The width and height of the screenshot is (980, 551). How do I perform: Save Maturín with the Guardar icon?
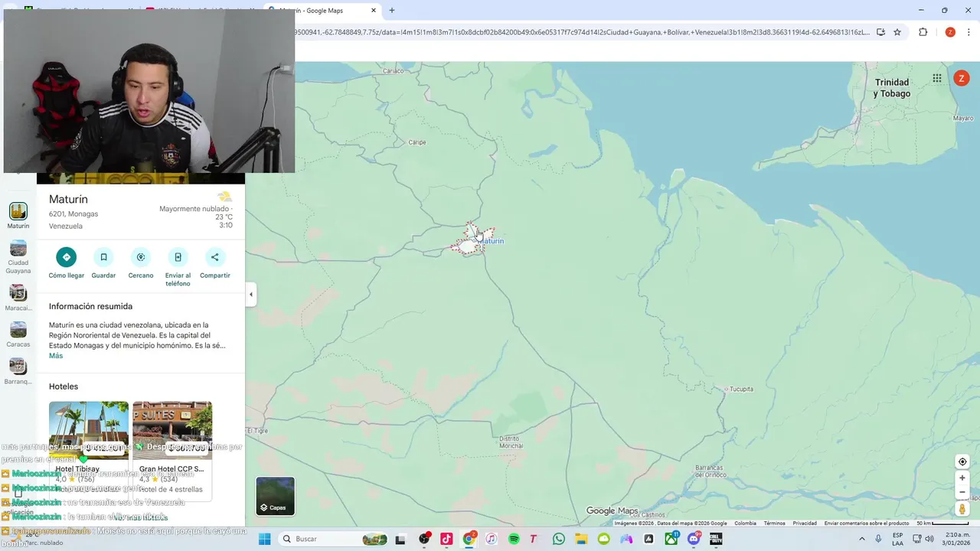(x=103, y=257)
